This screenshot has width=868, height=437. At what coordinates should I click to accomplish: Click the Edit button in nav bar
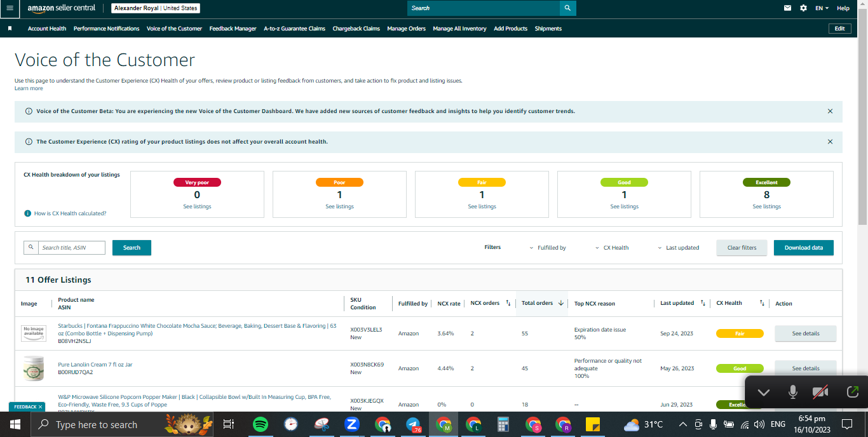[839, 29]
